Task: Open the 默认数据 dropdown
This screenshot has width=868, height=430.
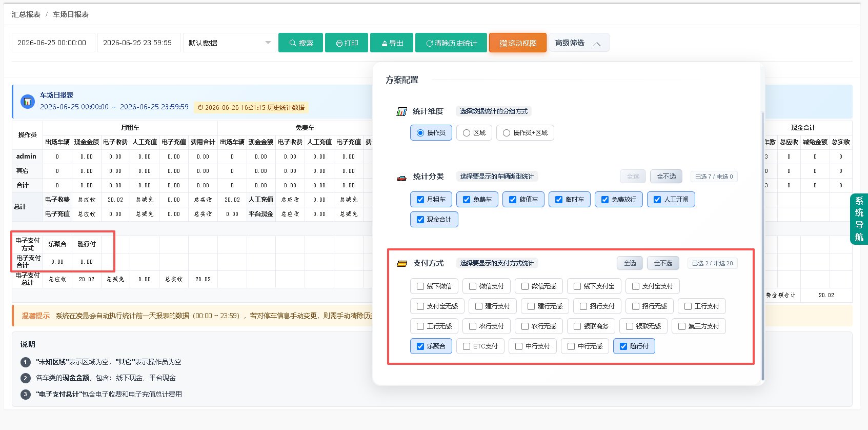Action: pyautogui.click(x=230, y=43)
